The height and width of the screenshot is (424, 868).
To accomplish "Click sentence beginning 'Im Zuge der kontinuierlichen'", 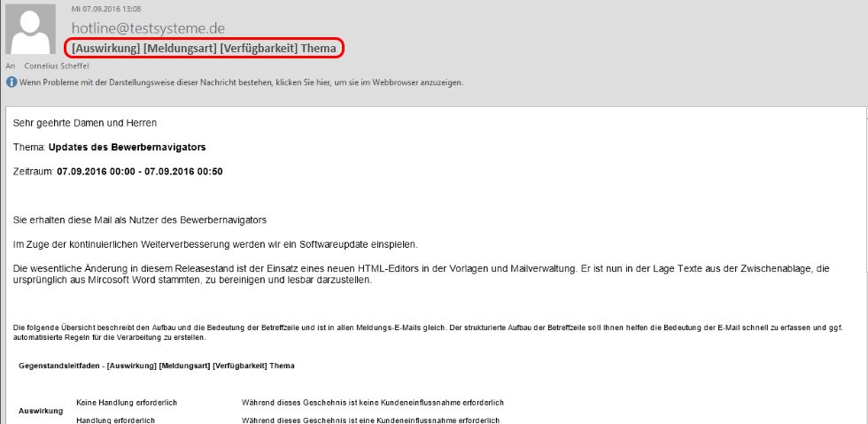I will [216, 244].
